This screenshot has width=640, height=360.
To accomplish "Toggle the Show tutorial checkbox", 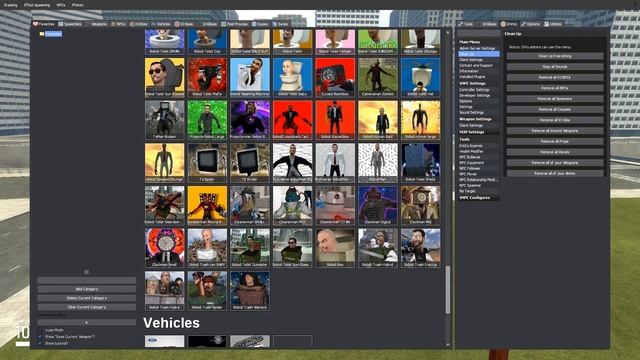I will tap(40, 343).
